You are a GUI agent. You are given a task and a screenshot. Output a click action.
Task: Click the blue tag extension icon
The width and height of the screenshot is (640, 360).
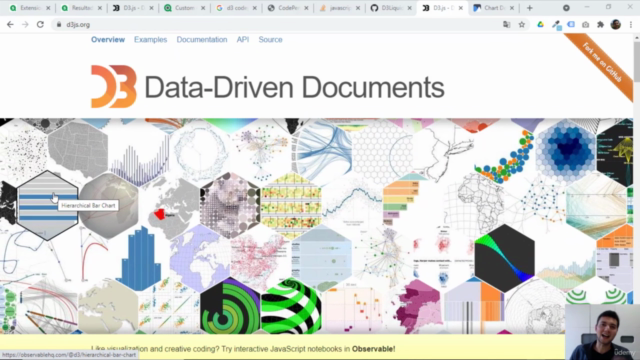click(571, 24)
